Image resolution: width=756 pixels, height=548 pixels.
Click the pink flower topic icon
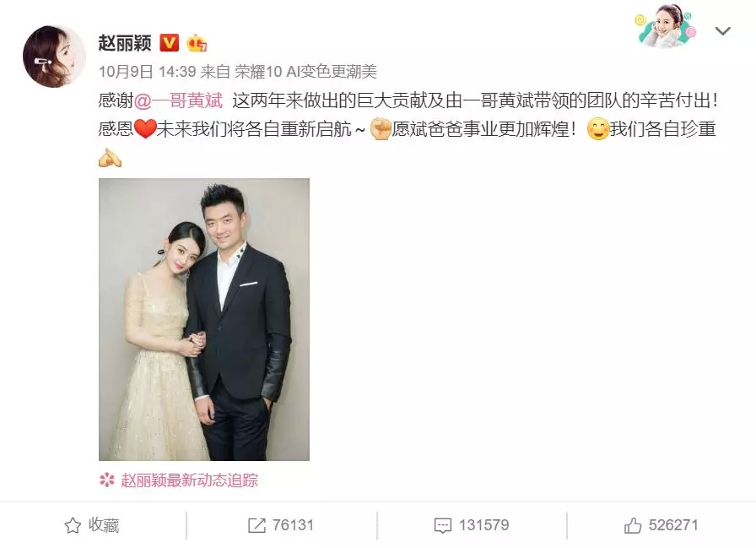pos(107,480)
